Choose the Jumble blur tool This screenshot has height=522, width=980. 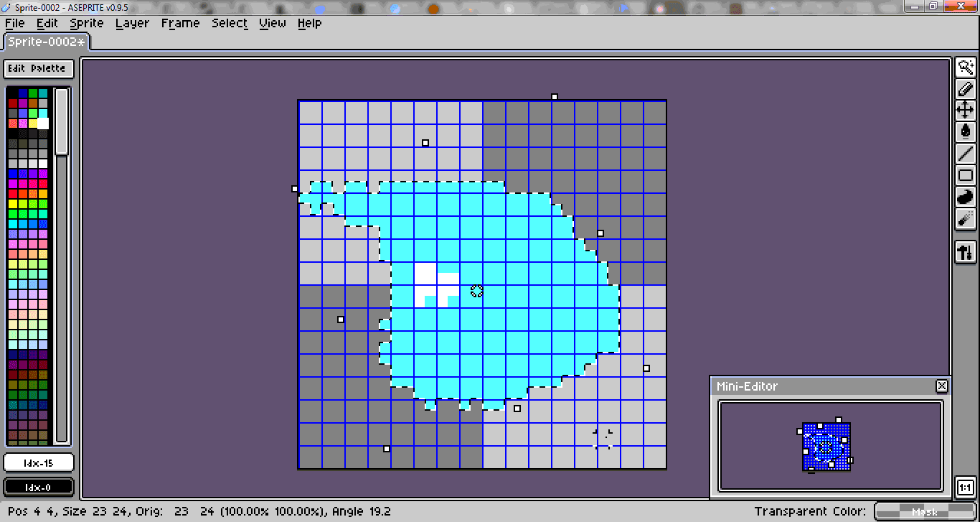coord(965,197)
